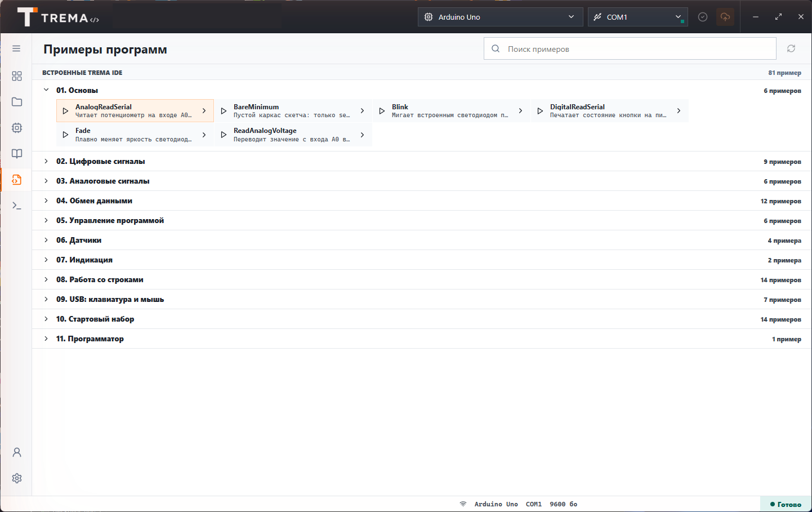
Task: Open the terminal prompt icon in sidebar
Action: coord(16,206)
